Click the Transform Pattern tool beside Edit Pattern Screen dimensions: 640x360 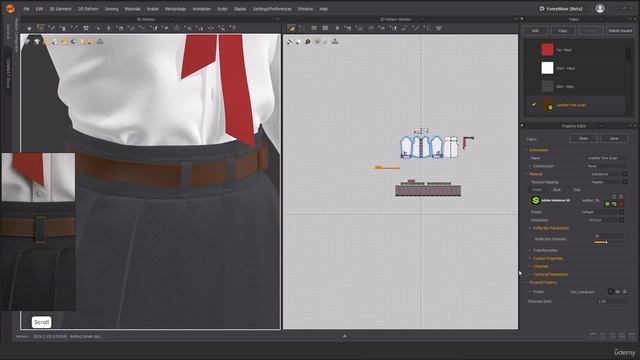pos(302,28)
